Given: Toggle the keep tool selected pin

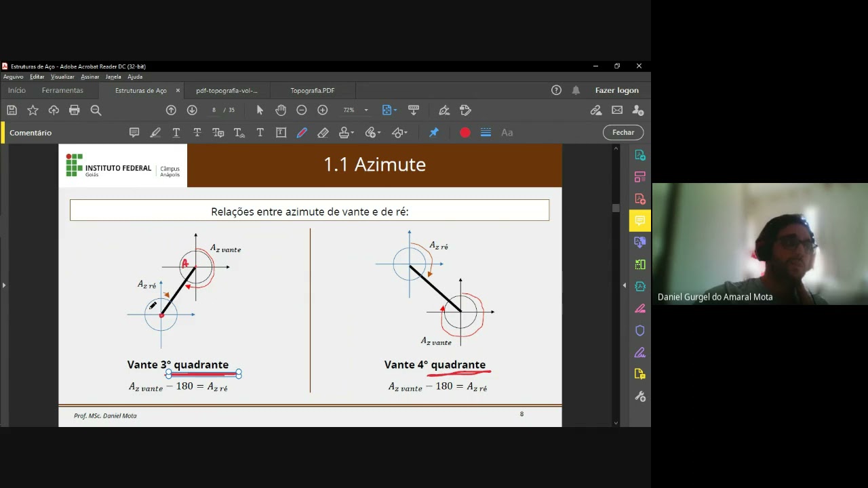Looking at the screenshot, I should tap(434, 132).
